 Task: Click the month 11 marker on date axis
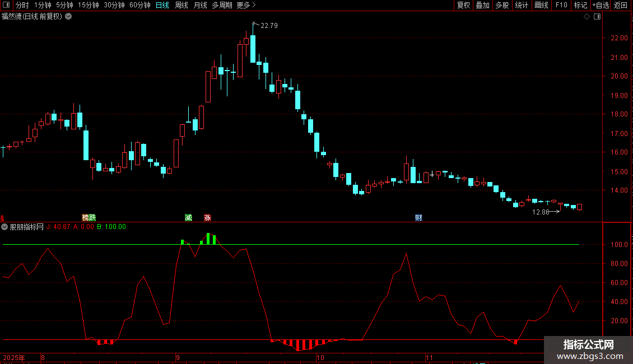pos(430,358)
